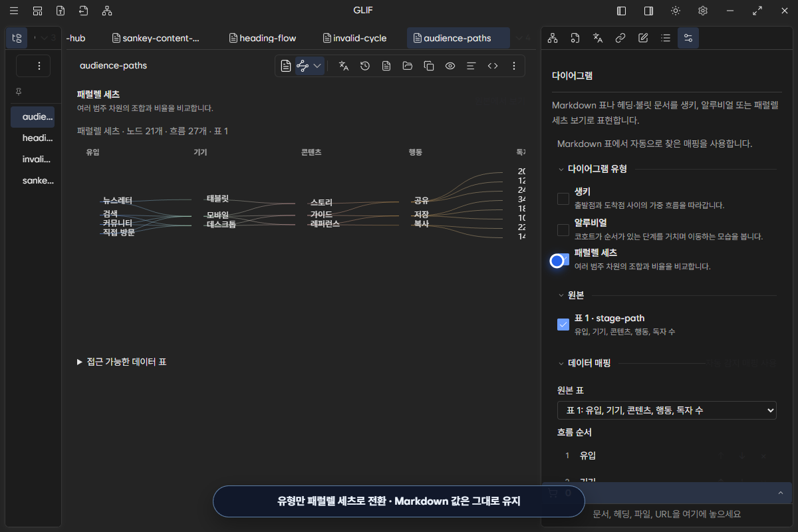Screen dimensions: 798x532
Task: Toggle preview with the eye icon
Action: tap(450, 66)
